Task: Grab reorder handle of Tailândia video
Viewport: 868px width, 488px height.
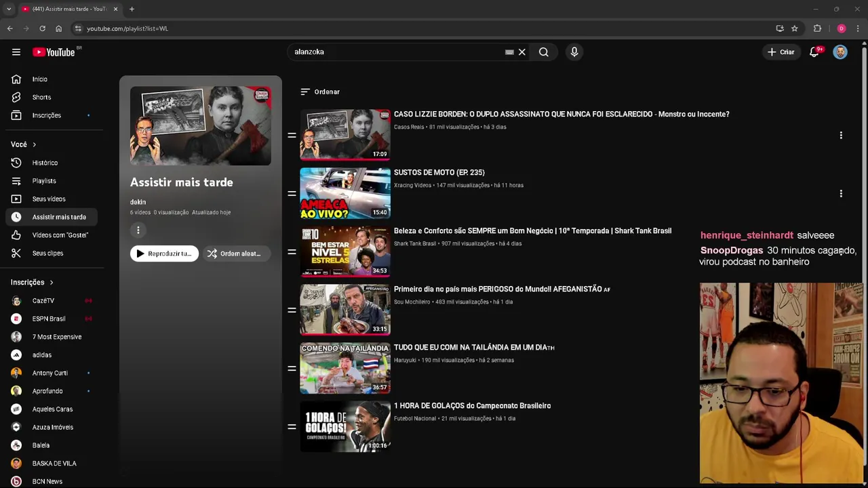Action: pos(292,369)
